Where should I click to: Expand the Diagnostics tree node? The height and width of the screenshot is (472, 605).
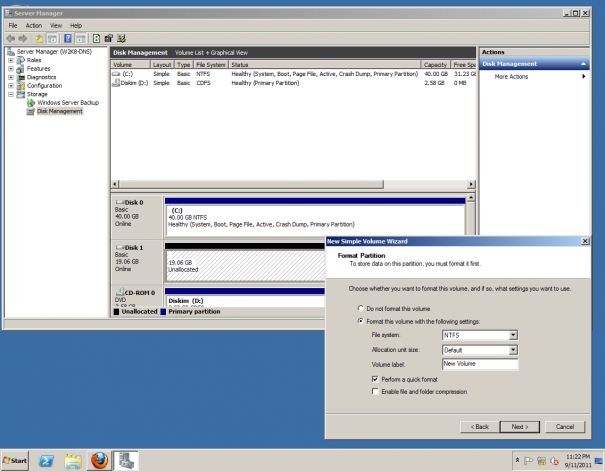coord(11,77)
